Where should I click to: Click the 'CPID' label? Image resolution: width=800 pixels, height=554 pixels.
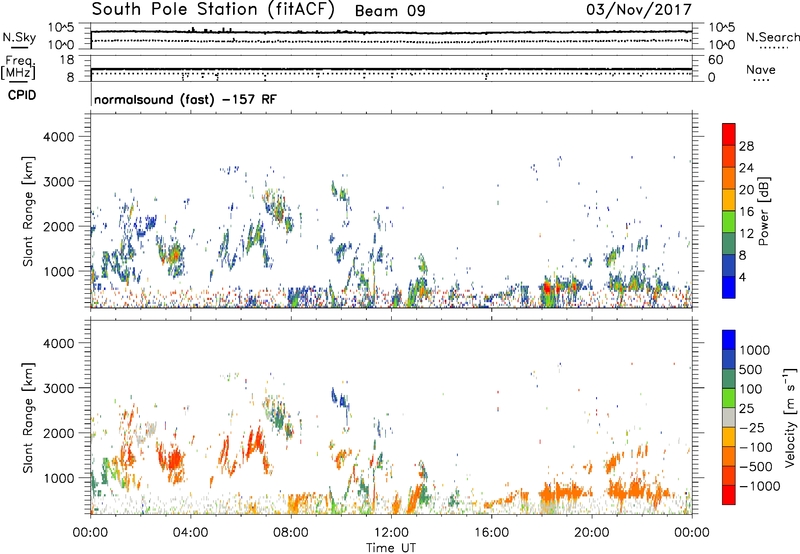point(22,95)
